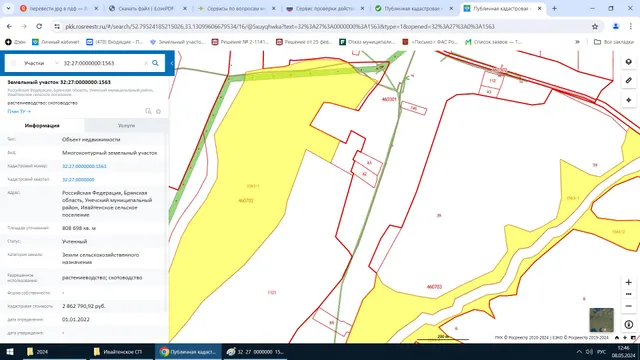Switch to the 32_27_0000000 taskbar window
The width and height of the screenshot is (640, 360).
[x=255, y=351]
